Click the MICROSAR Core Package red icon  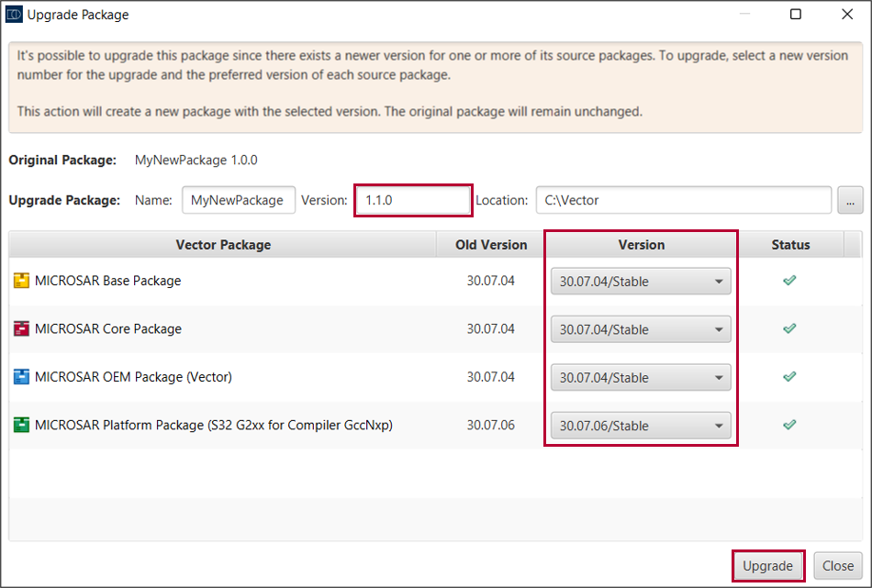tap(21, 328)
